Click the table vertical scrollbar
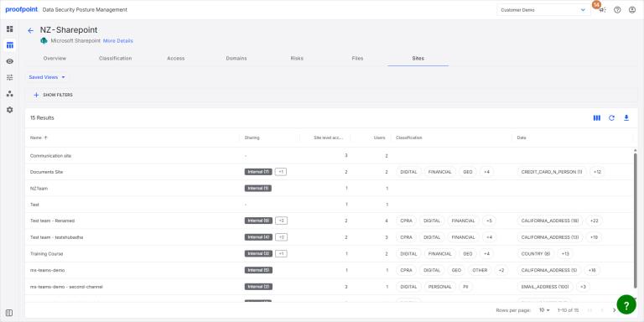Image resolution: width=644 pixels, height=322 pixels. (x=635, y=220)
